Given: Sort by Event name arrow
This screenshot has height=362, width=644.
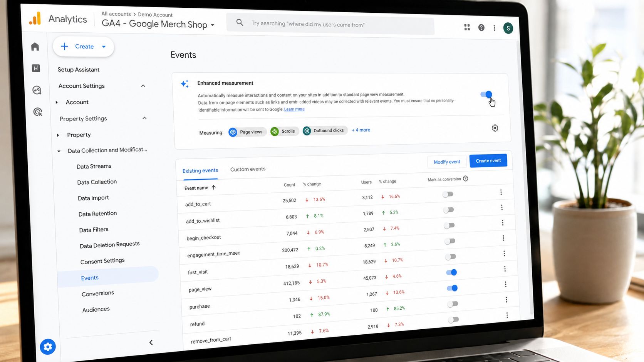Looking at the screenshot, I should point(214,187).
